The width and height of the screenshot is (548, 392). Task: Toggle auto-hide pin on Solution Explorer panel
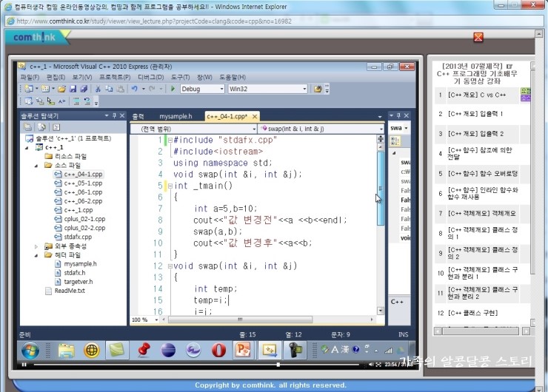(x=114, y=115)
